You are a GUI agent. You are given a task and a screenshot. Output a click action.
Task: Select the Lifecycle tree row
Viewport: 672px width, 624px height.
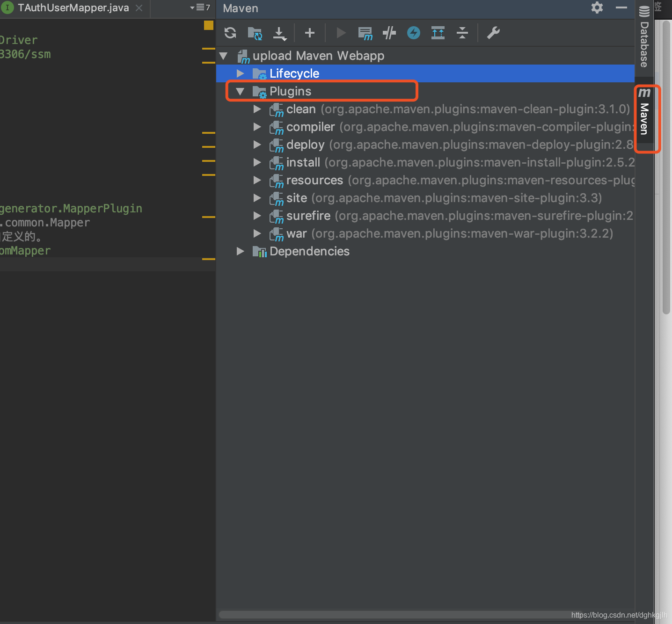pyautogui.click(x=425, y=73)
